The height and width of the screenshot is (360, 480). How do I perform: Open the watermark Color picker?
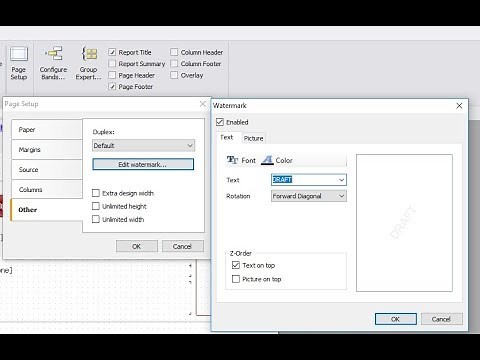[277, 160]
